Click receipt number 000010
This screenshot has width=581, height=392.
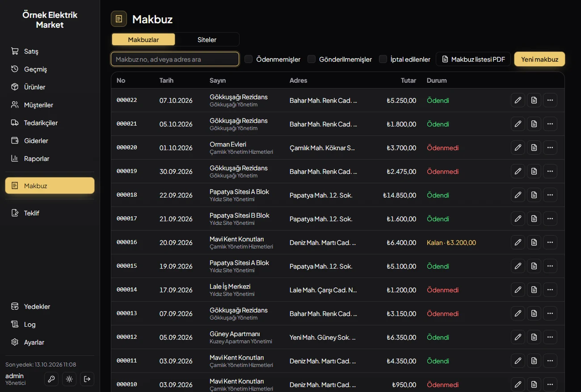pos(127,384)
